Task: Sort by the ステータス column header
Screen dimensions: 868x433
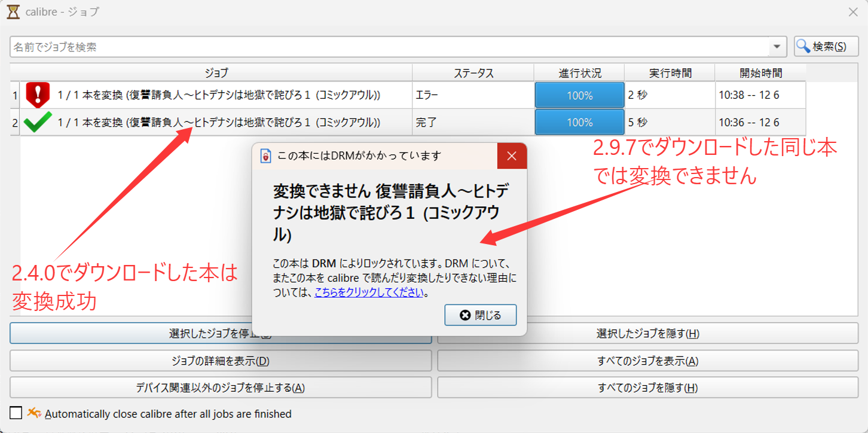Action: [x=473, y=73]
